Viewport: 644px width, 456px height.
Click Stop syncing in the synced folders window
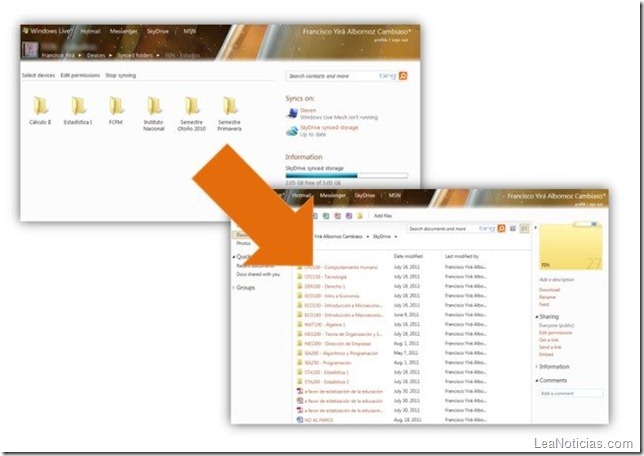point(120,75)
